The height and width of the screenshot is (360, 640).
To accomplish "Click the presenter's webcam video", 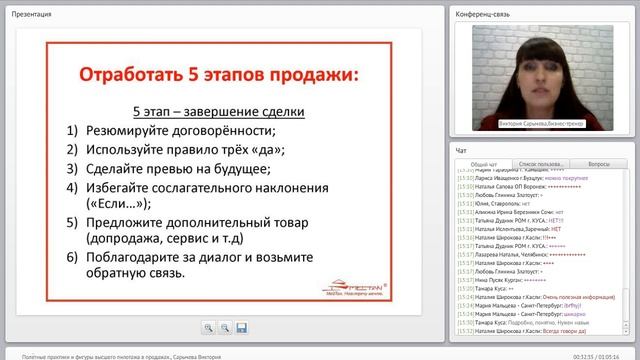I will pos(542,78).
